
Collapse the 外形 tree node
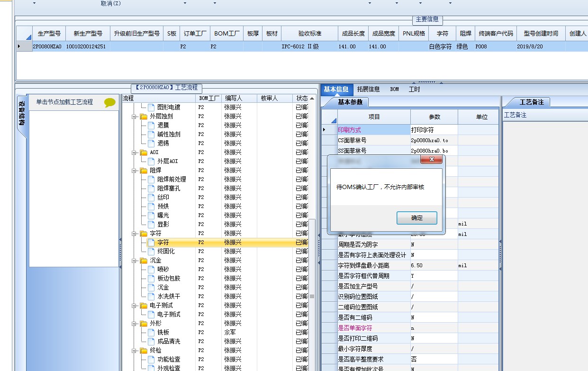134,323
